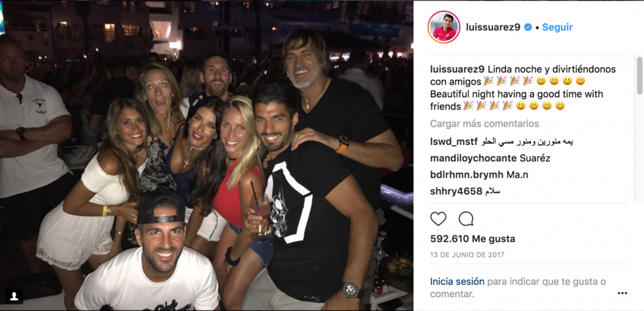Click luissuarez9 username in caption
Screen dimensions: 644x311
(x=457, y=69)
